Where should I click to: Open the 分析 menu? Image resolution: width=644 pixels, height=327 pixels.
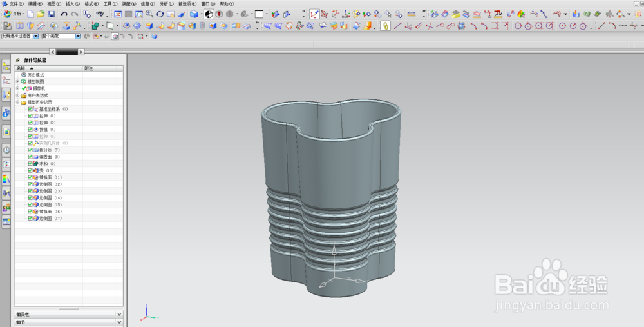pos(166,4)
